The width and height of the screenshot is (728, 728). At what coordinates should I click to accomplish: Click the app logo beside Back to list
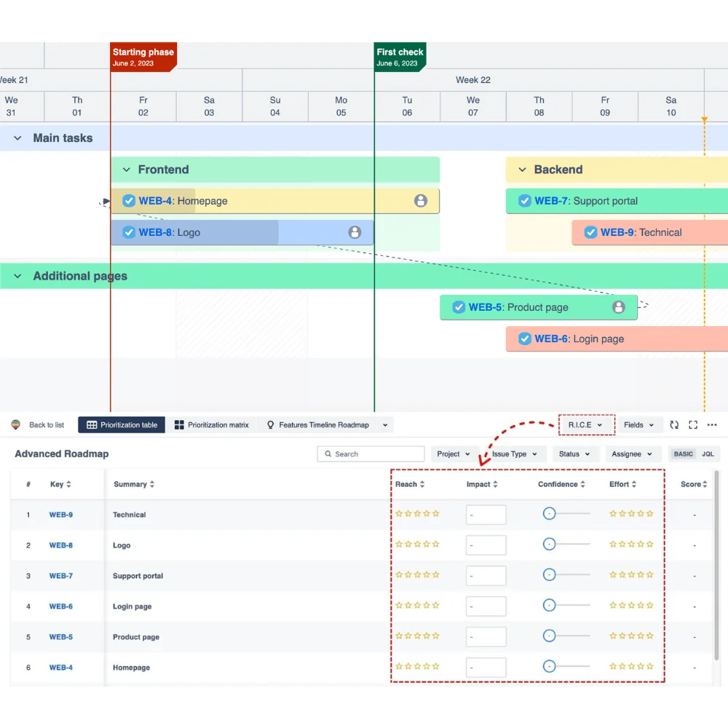16,424
